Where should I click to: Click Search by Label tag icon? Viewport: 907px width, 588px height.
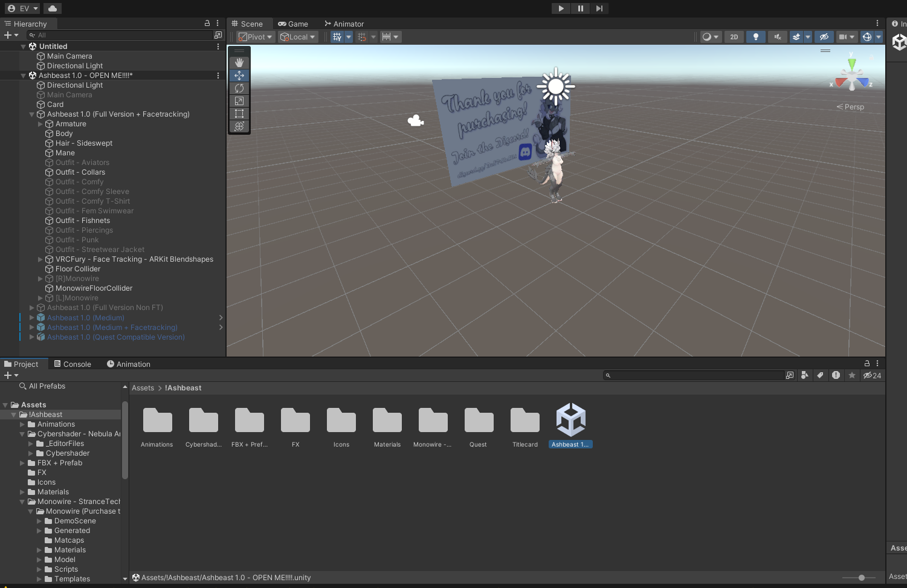[820, 375]
